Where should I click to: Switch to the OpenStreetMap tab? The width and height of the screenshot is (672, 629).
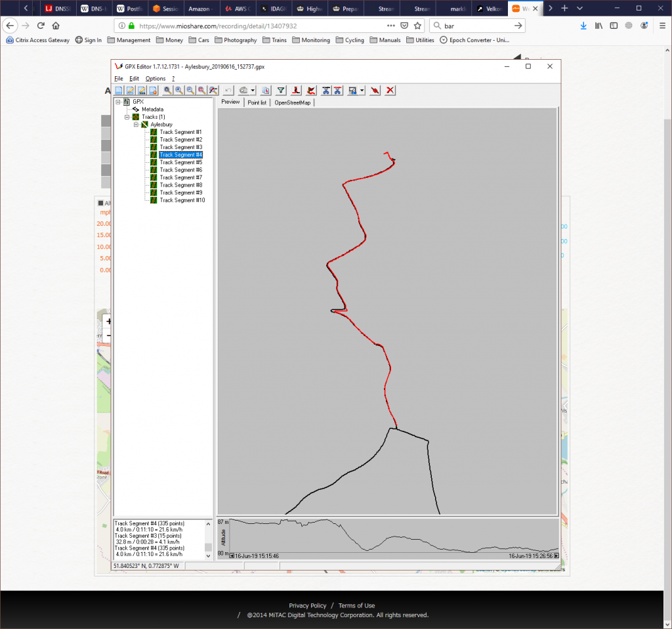point(292,102)
